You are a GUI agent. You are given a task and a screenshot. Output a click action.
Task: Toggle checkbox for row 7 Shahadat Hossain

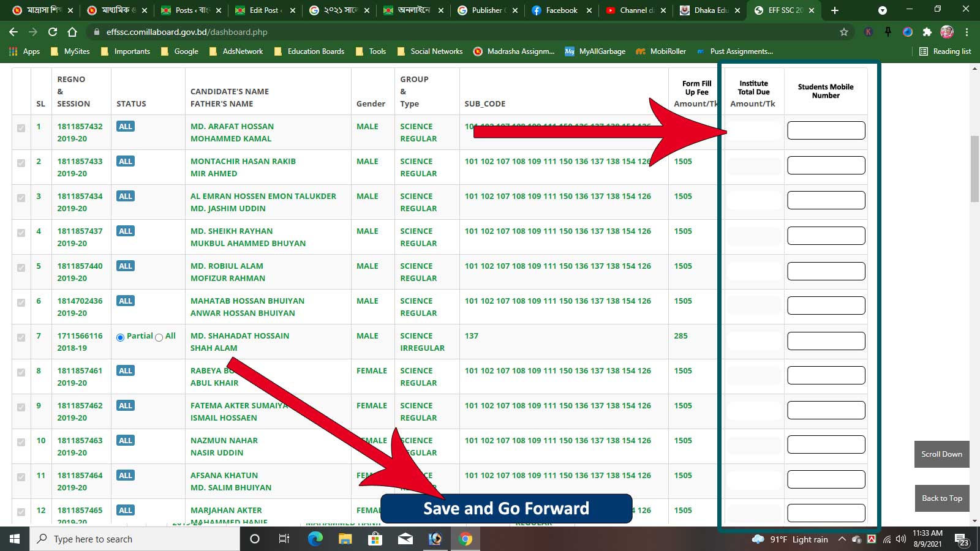(21, 337)
